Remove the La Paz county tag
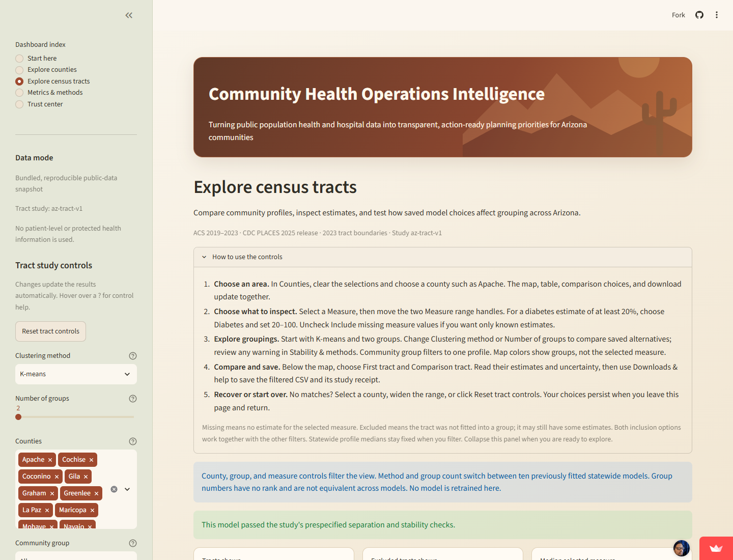Image resolution: width=733 pixels, height=560 pixels. tap(47, 510)
